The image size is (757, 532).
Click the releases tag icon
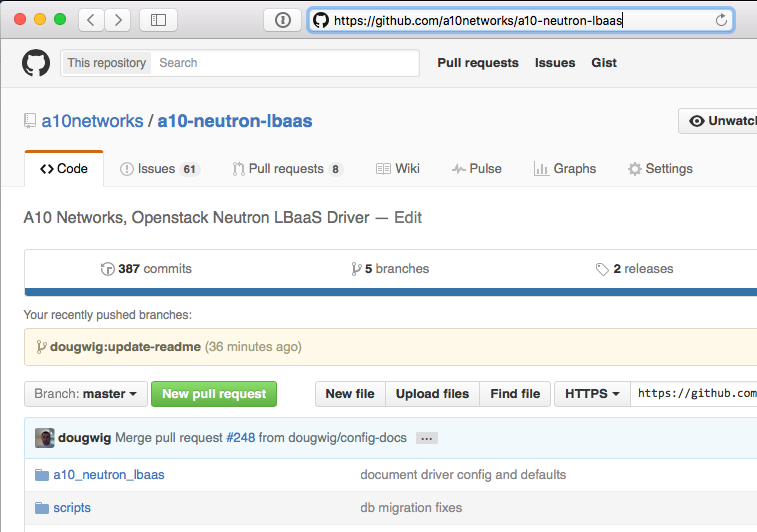602,269
